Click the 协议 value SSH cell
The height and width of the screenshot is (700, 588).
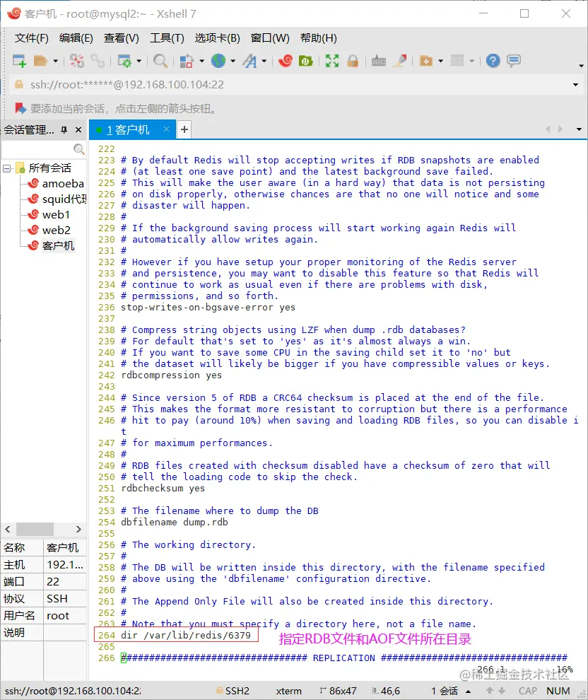(x=65, y=599)
